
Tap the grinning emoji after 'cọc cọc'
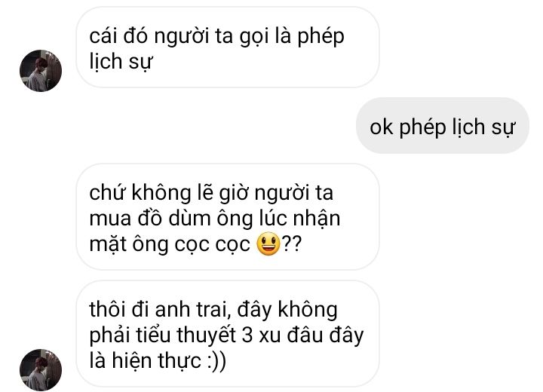pyautogui.click(x=268, y=243)
